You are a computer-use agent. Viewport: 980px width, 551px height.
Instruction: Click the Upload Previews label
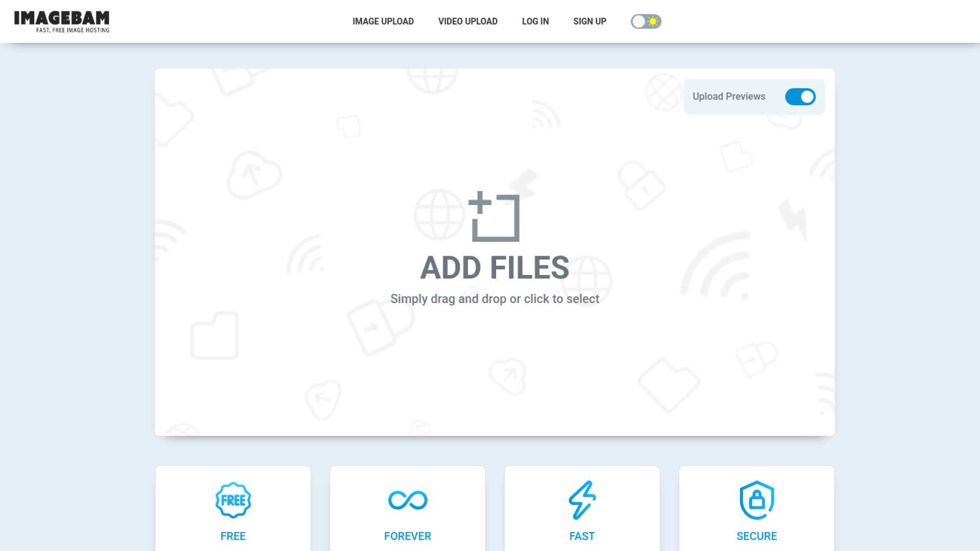tap(728, 96)
